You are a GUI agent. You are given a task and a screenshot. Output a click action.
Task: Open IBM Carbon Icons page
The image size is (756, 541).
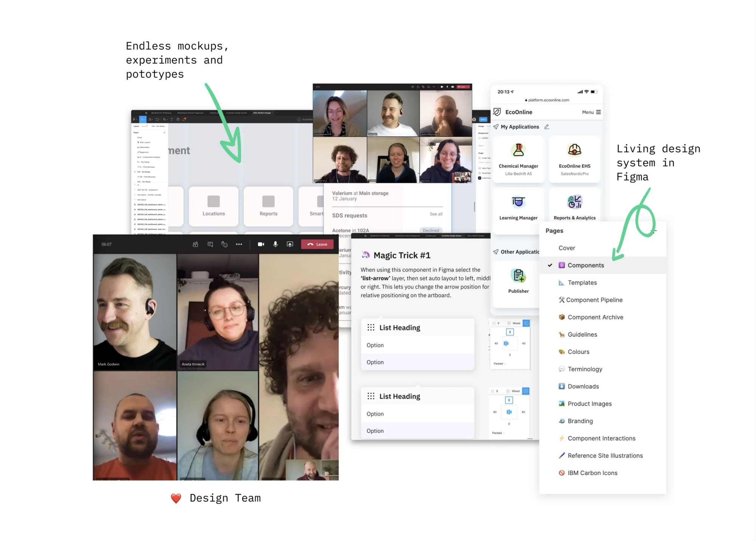click(x=603, y=473)
